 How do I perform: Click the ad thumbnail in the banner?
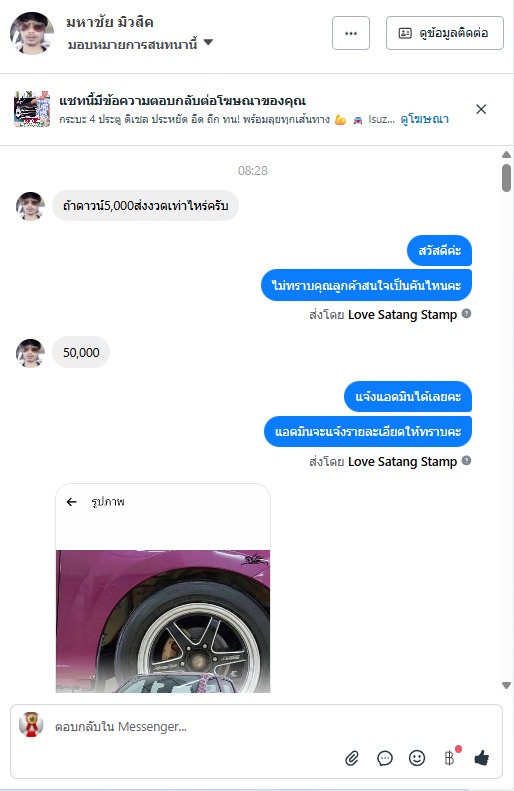[32, 109]
